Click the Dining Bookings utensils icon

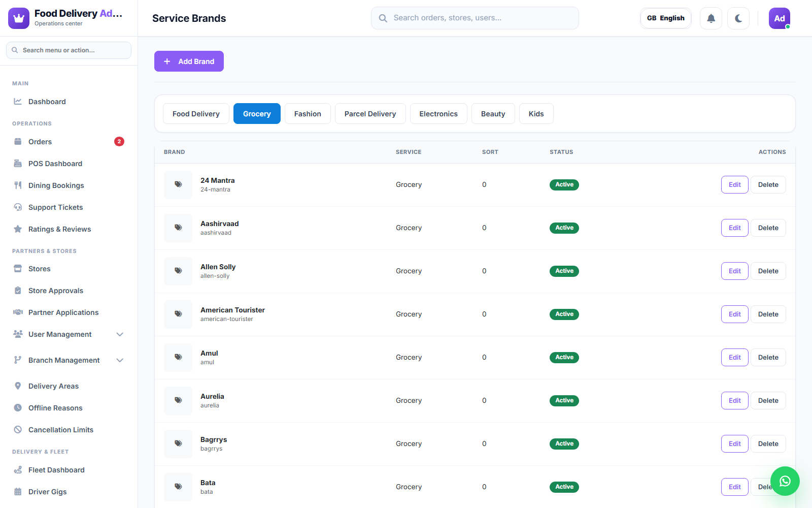[x=18, y=185]
